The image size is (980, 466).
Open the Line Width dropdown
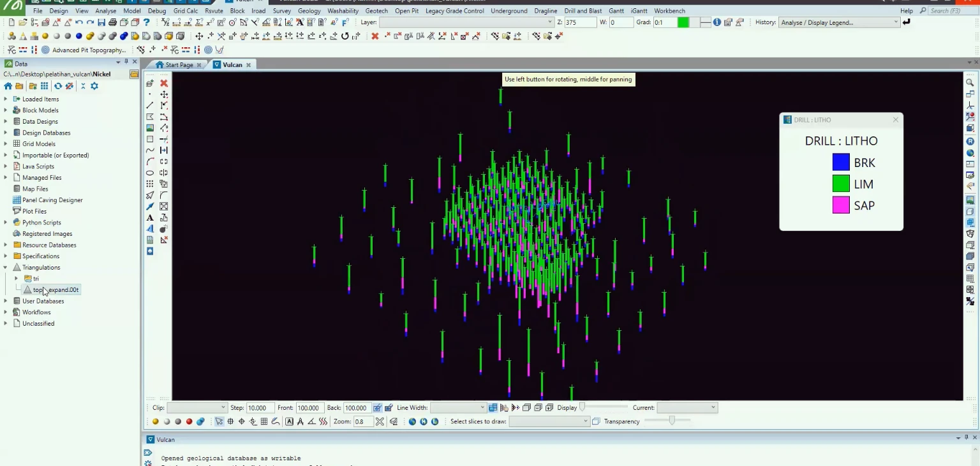click(459, 408)
